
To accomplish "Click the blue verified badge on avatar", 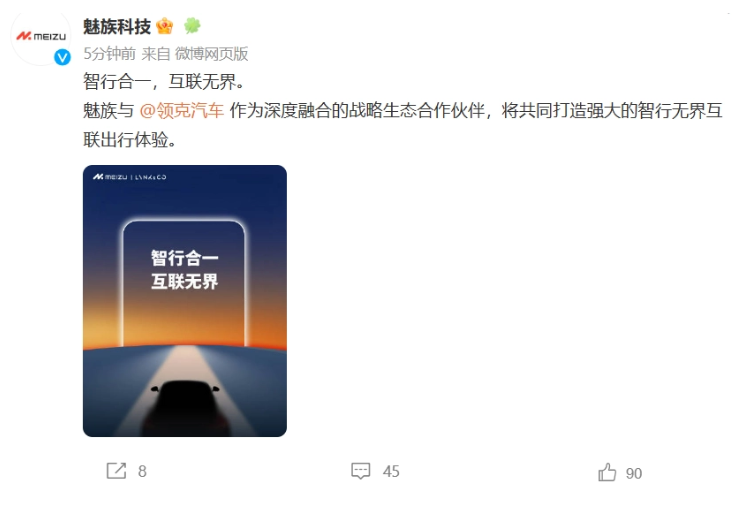I will coord(62,57).
